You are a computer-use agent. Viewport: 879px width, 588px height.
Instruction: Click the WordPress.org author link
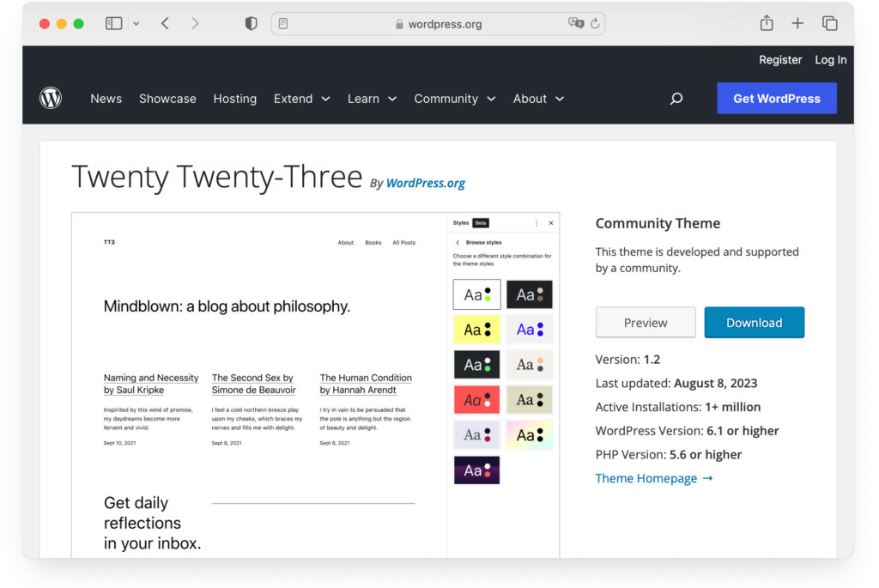[x=426, y=184]
